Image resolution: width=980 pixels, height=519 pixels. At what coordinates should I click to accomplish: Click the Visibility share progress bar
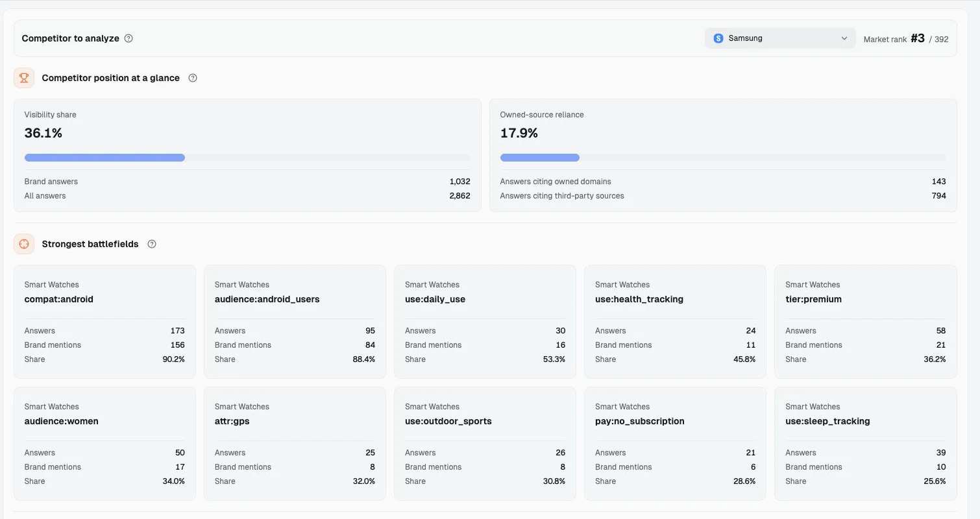[x=247, y=158]
